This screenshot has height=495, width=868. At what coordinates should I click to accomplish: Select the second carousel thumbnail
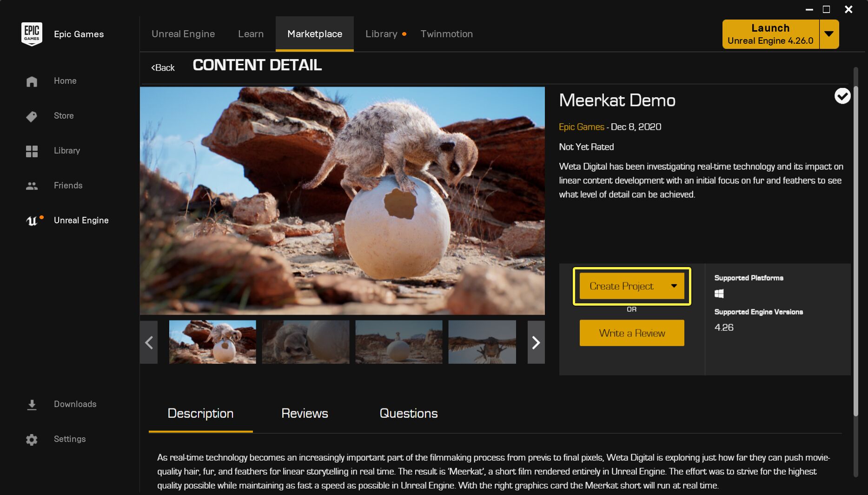click(x=305, y=342)
